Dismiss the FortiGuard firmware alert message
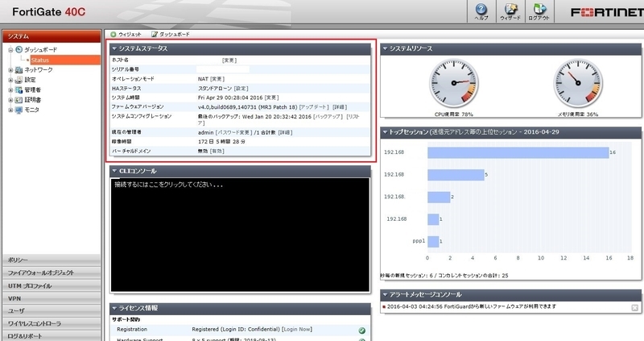644x341 pixels. pyautogui.click(x=634, y=308)
